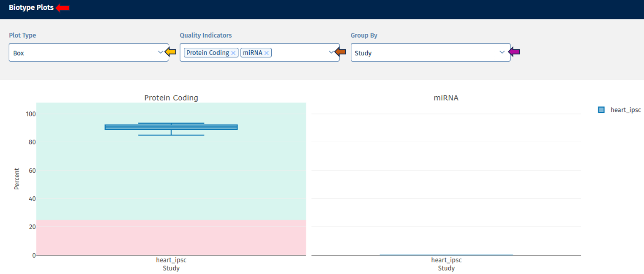This screenshot has height=274, width=644.
Task: Remove the miRNA tag with its x
Action: point(267,53)
